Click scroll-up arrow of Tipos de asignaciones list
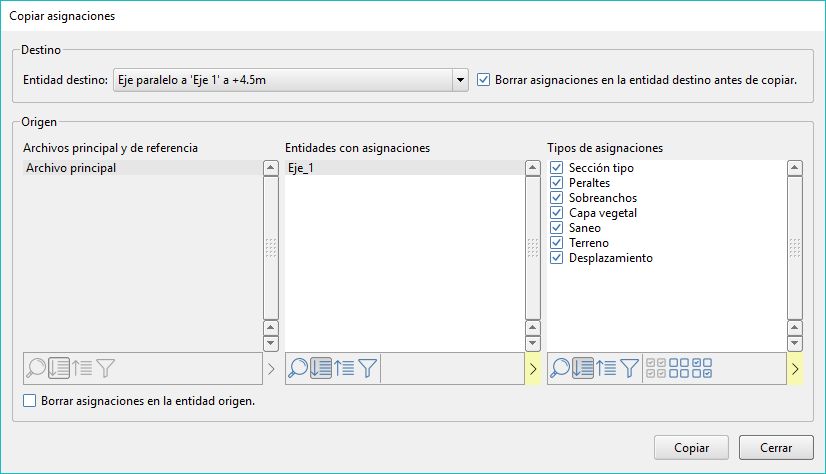This screenshot has width=826, height=474. click(x=795, y=169)
